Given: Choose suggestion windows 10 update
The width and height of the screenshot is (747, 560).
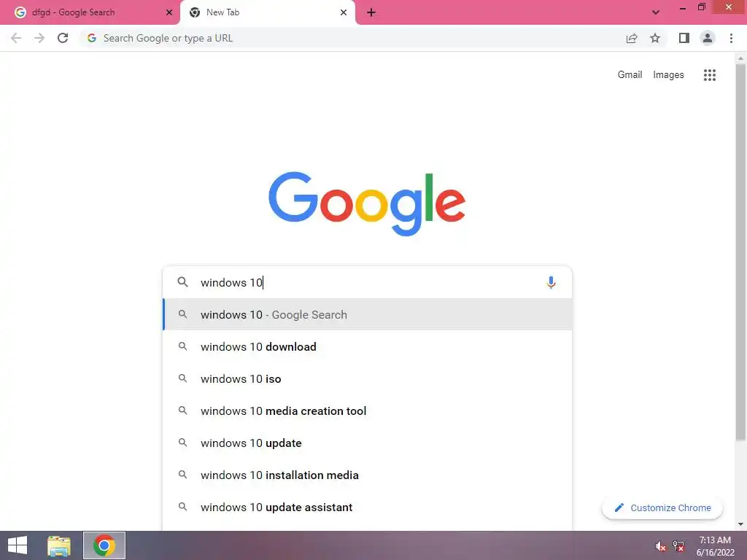Looking at the screenshot, I should pyautogui.click(x=368, y=443).
